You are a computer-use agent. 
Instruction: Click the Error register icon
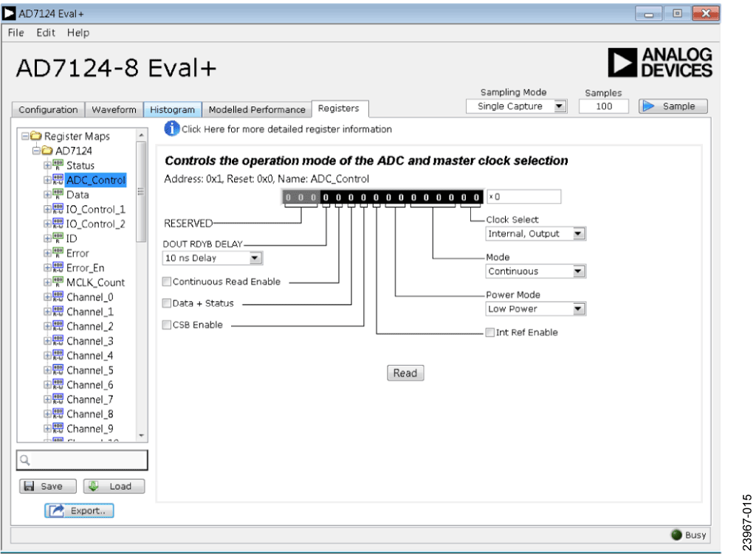pos(58,253)
